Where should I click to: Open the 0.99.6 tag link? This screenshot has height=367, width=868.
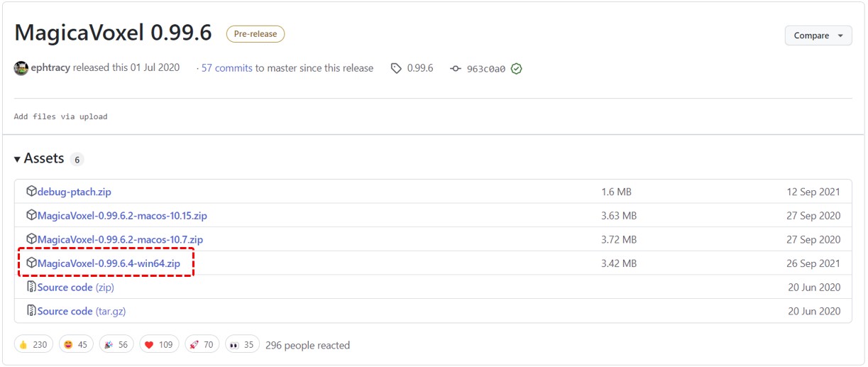coord(420,68)
